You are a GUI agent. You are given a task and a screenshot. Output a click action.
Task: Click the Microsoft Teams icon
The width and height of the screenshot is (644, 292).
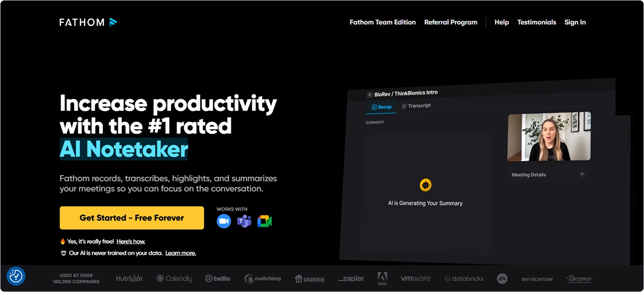[244, 221]
